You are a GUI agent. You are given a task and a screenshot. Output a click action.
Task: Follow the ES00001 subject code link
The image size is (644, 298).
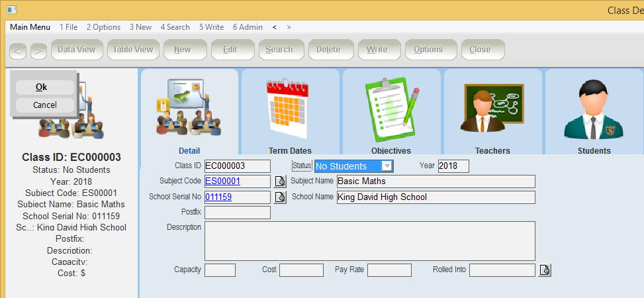click(223, 181)
